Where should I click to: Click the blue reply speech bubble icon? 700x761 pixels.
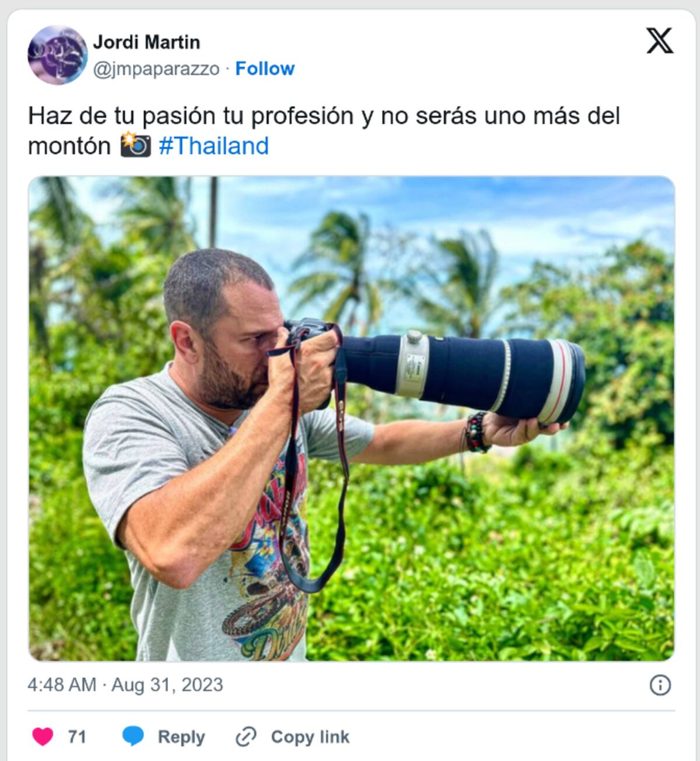pos(133,737)
